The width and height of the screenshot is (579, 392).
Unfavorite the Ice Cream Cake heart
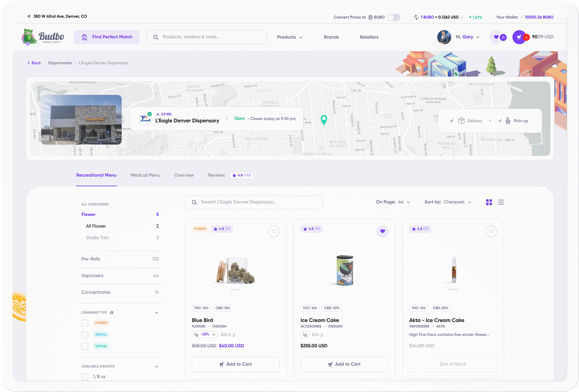point(382,231)
